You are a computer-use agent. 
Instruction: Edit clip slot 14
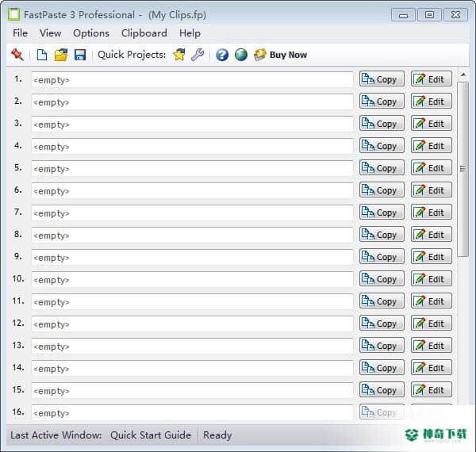tap(432, 367)
